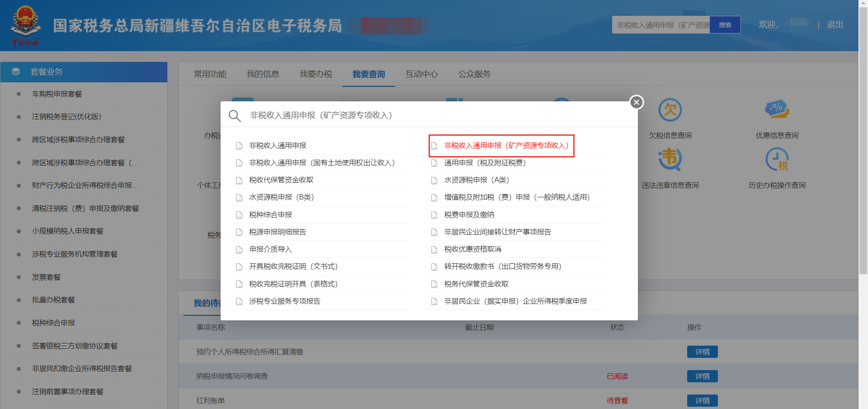Open 欠税信息查询 icon
Screen dimensions: 868x409
click(x=670, y=110)
